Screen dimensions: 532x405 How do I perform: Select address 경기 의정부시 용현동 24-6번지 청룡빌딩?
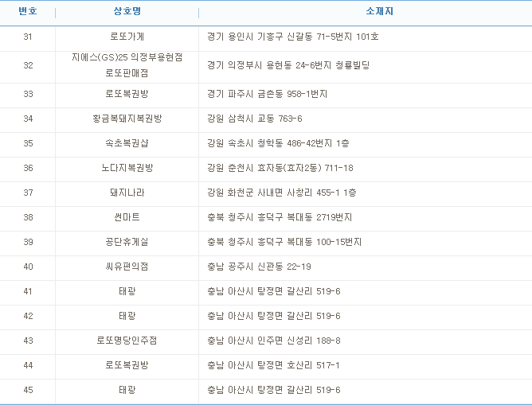[288, 65]
